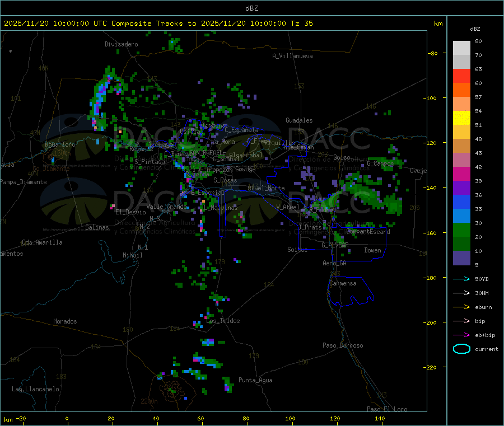Click the Carmensa map label

click(343, 283)
